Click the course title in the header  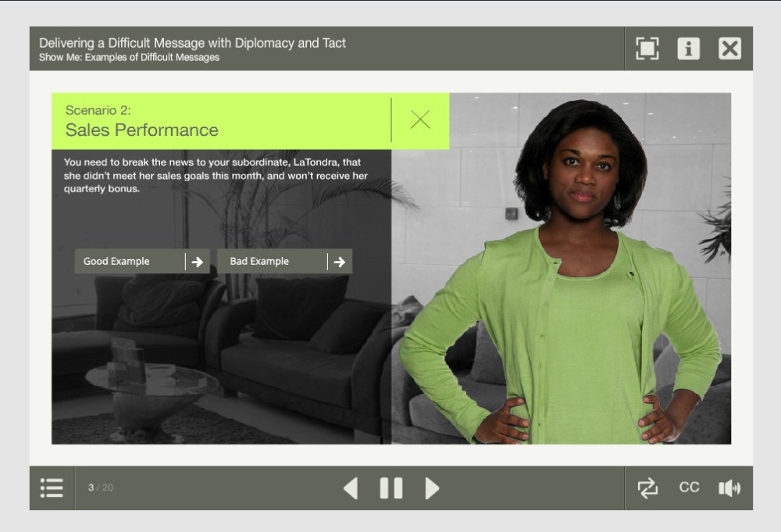192,43
